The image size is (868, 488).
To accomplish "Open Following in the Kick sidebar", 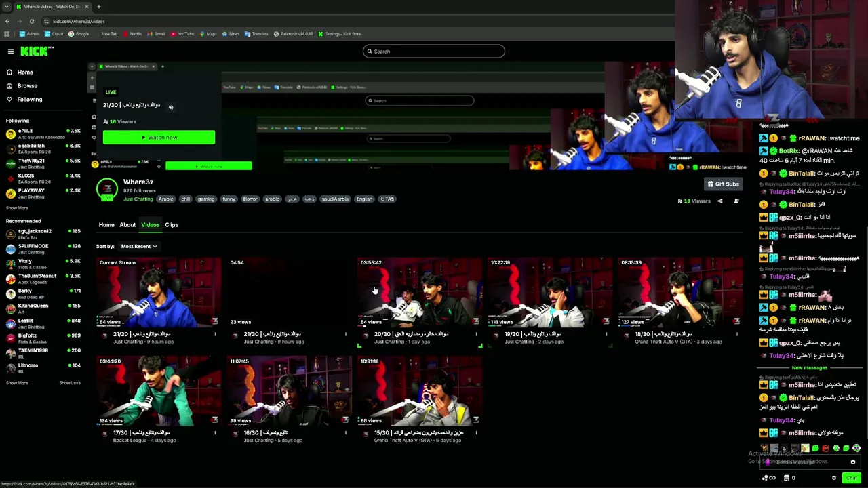I will (x=29, y=100).
